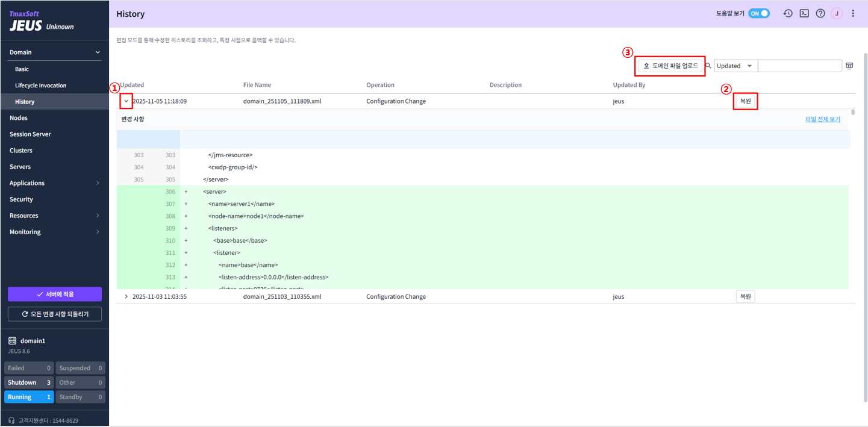Click the search magnifier icon

pos(708,65)
